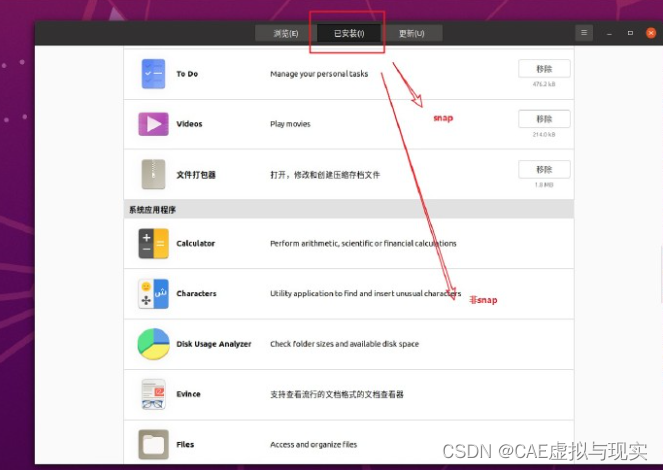663x470 pixels.
Task: Open the hamburger menu in title bar
Action: [584, 33]
